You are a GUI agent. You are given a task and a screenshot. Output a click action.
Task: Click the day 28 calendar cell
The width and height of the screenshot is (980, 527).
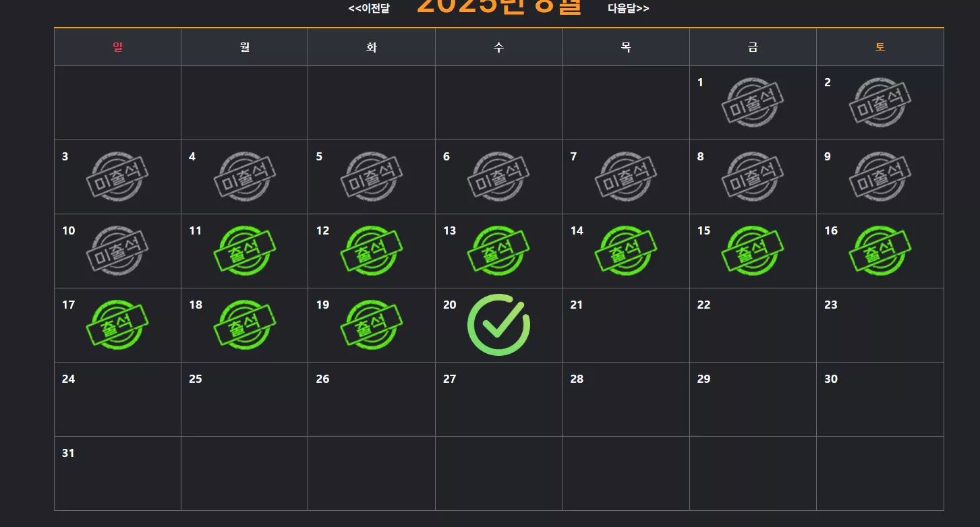tap(626, 399)
